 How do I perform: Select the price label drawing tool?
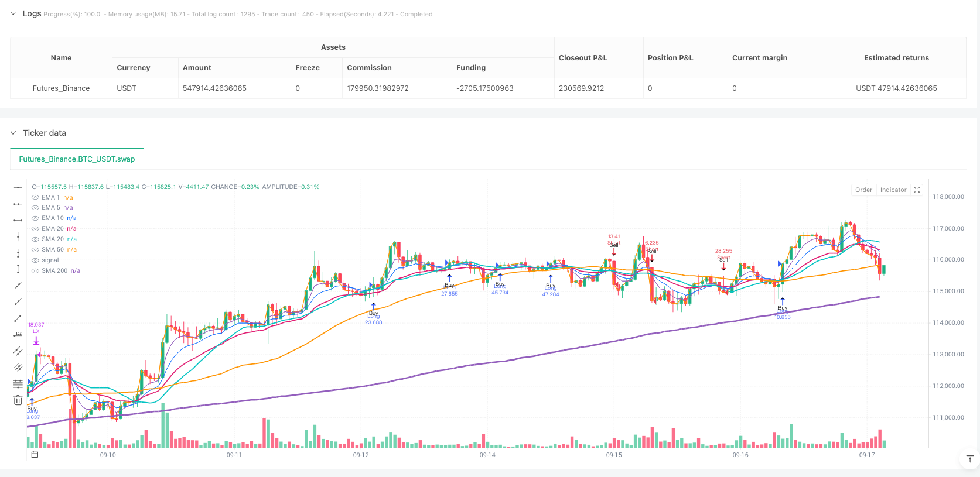(x=18, y=334)
